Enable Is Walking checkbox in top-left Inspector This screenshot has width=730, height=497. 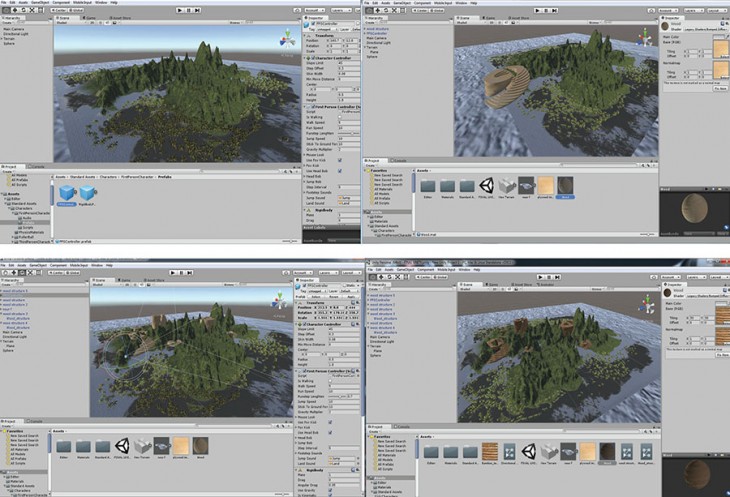(339, 115)
